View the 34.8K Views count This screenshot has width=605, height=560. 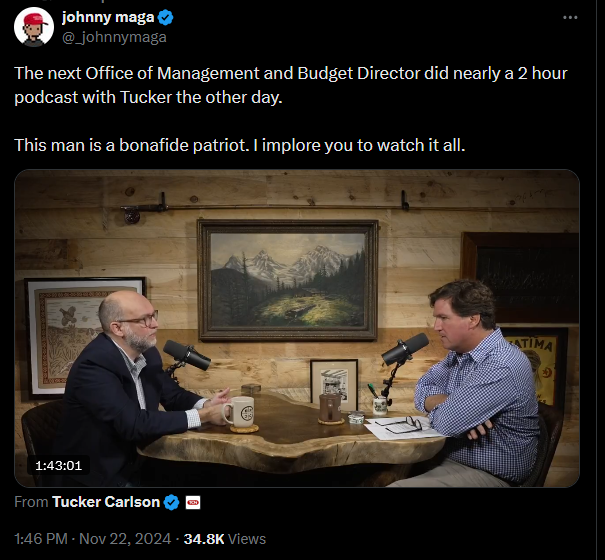coord(225,539)
